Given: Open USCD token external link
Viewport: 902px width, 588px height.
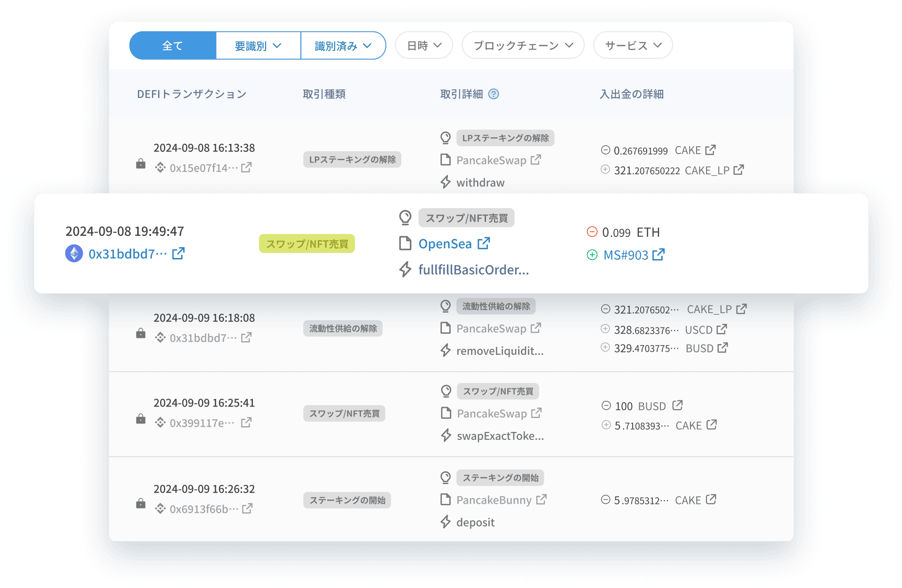Looking at the screenshot, I should (722, 329).
